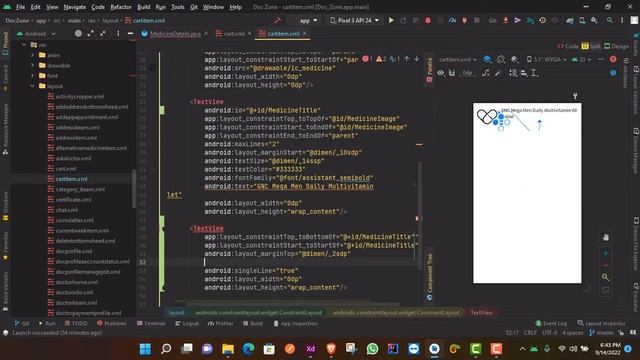Image resolution: width=640 pixels, height=360 pixels.
Task: Switch editor to Split view
Action: click(591, 46)
